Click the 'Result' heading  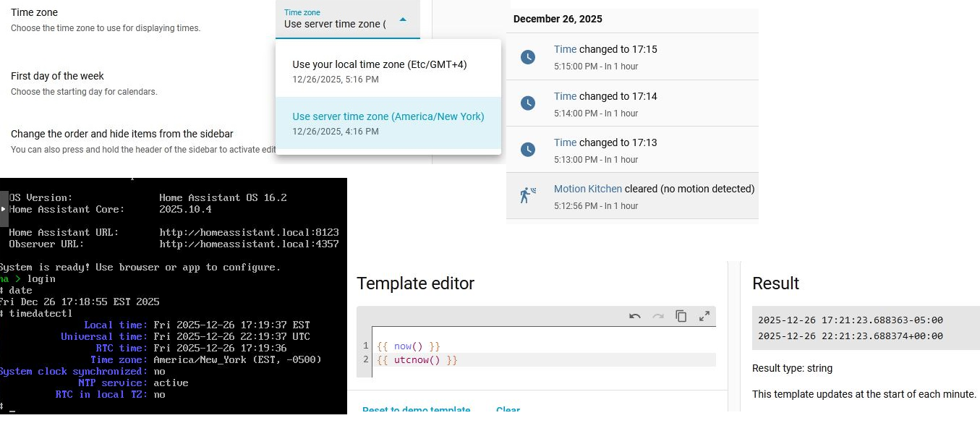click(x=775, y=283)
